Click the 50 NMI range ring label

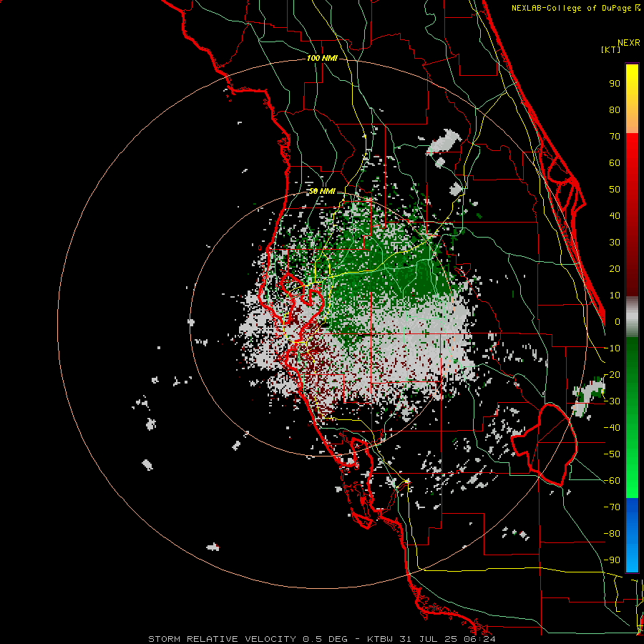[322, 191]
